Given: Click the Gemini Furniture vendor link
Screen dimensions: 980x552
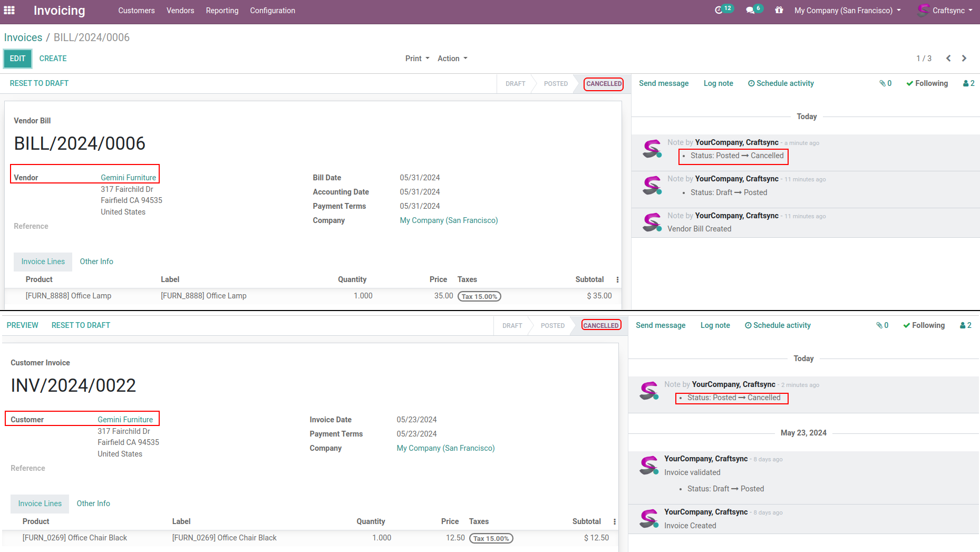Looking at the screenshot, I should [x=128, y=178].
